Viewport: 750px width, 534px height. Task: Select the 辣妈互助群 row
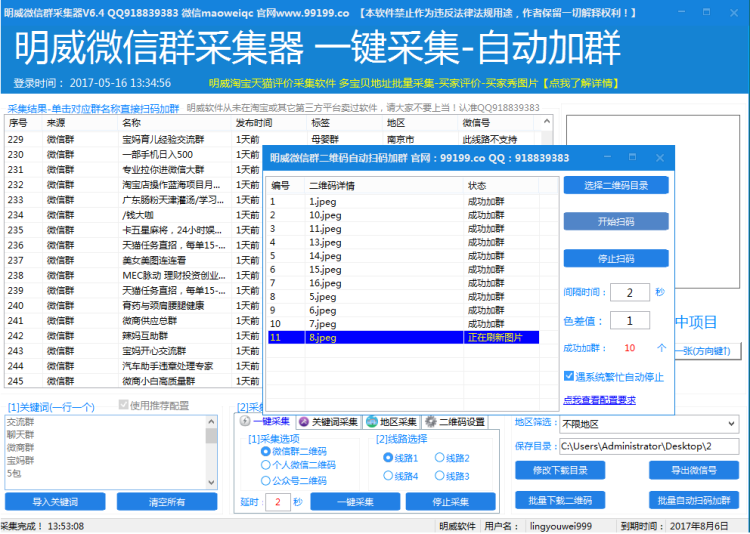click(x=134, y=336)
